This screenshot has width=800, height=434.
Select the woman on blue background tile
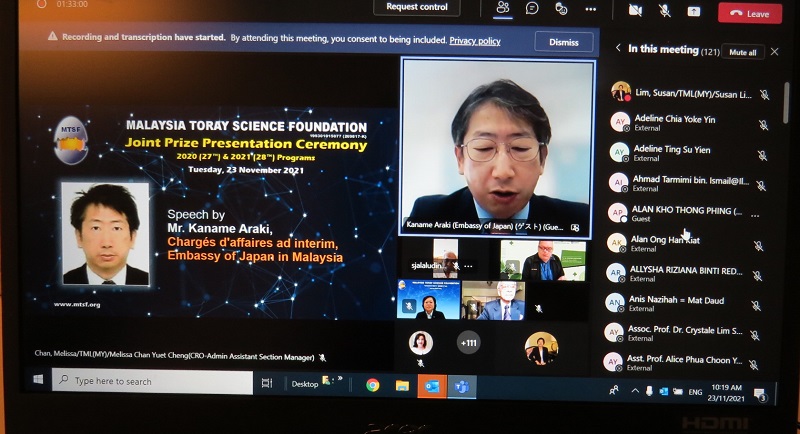[429, 299]
